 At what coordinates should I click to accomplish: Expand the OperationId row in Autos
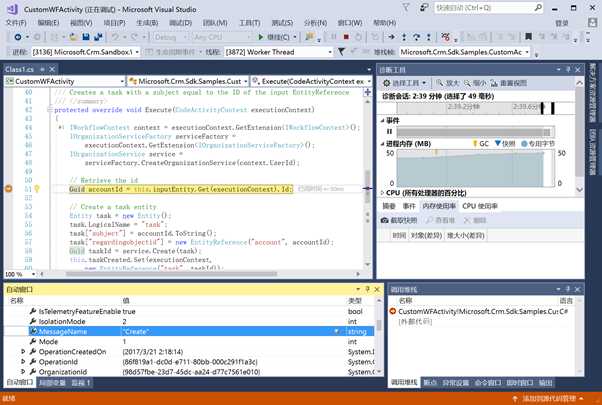tap(23, 362)
